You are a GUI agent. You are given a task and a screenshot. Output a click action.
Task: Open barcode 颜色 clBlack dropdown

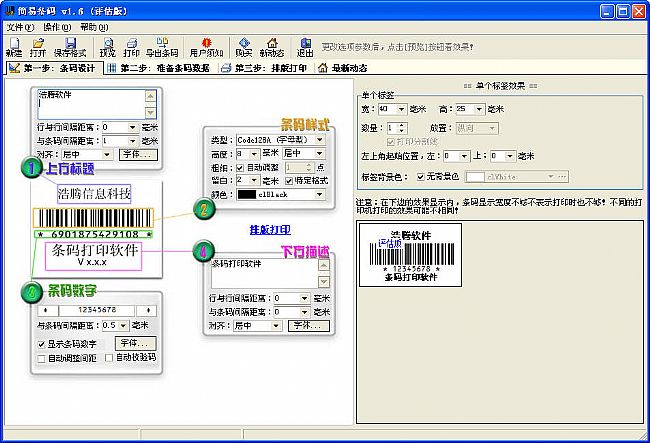click(320, 194)
